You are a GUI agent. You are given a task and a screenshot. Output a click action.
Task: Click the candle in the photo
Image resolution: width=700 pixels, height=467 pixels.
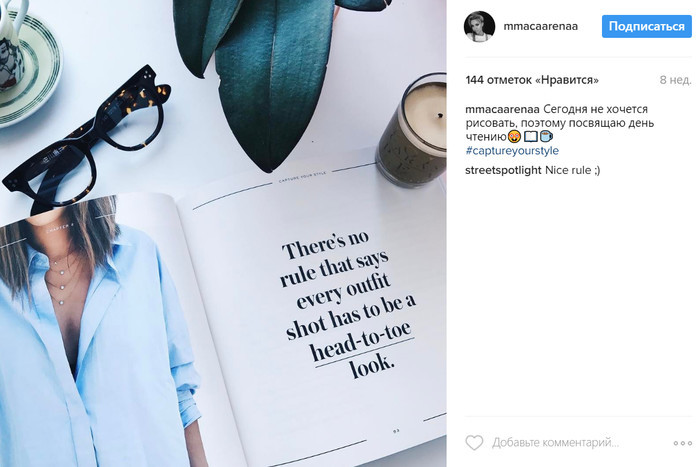(413, 130)
